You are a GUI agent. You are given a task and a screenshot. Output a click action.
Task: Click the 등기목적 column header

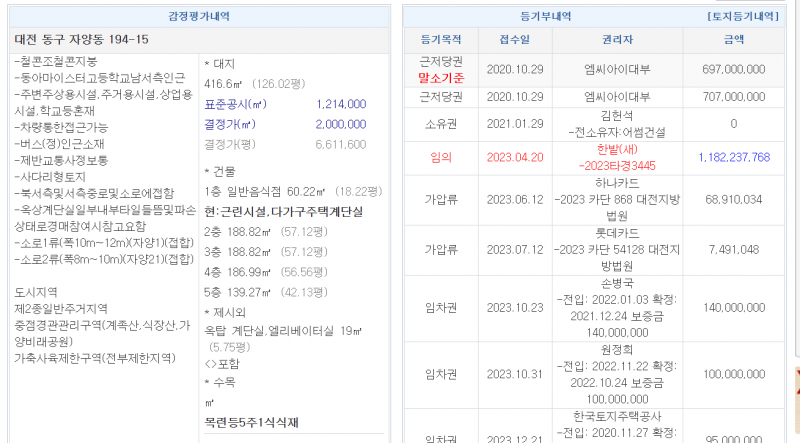(x=441, y=41)
